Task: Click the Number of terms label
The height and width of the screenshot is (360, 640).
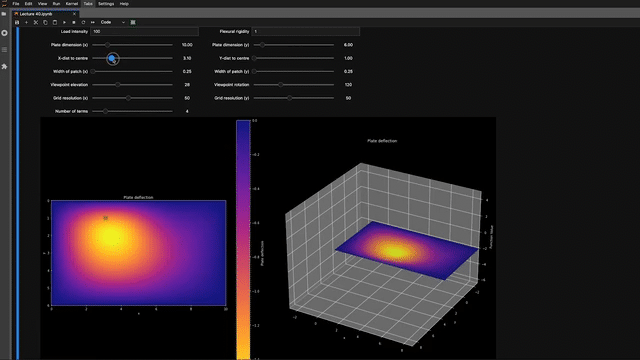Action: tap(71, 111)
